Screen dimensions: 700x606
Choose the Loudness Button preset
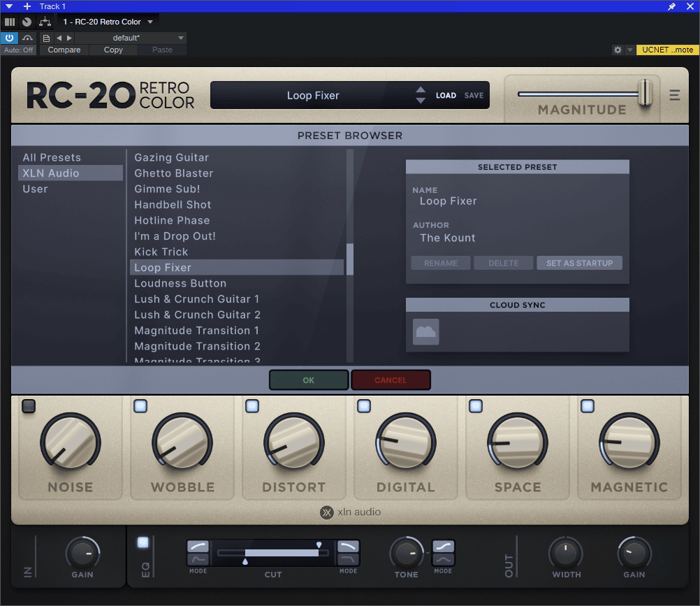click(x=180, y=283)
